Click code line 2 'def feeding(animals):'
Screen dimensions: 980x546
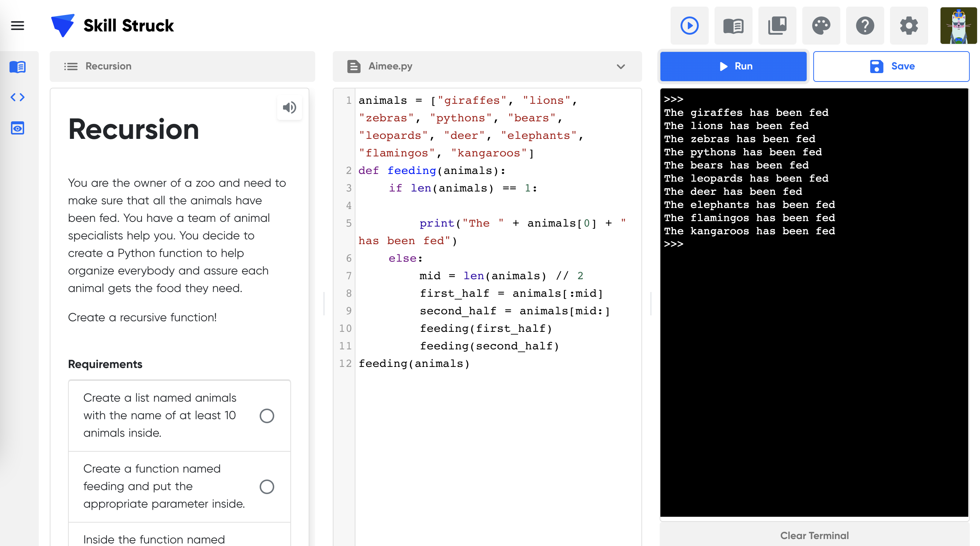point(432,171)
